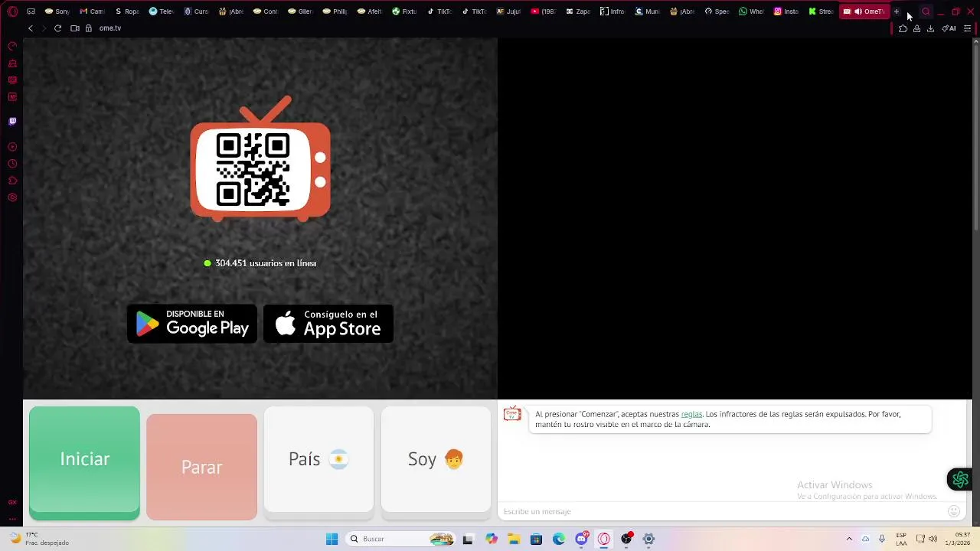Click the QR code TV logo
This screenshot has width=980, height=551.
[260, 159]
